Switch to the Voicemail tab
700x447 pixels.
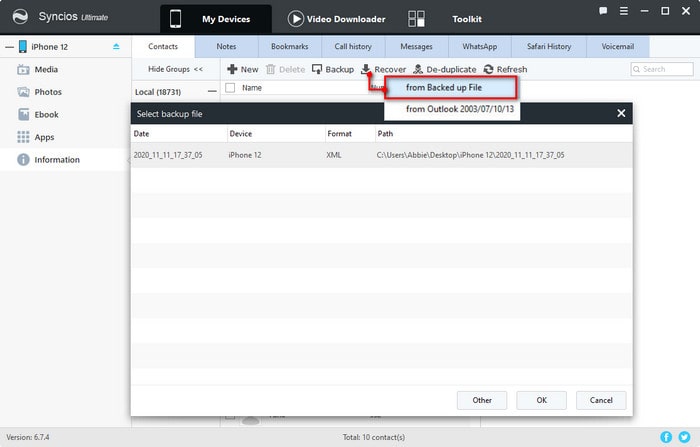tap(618, 46)
